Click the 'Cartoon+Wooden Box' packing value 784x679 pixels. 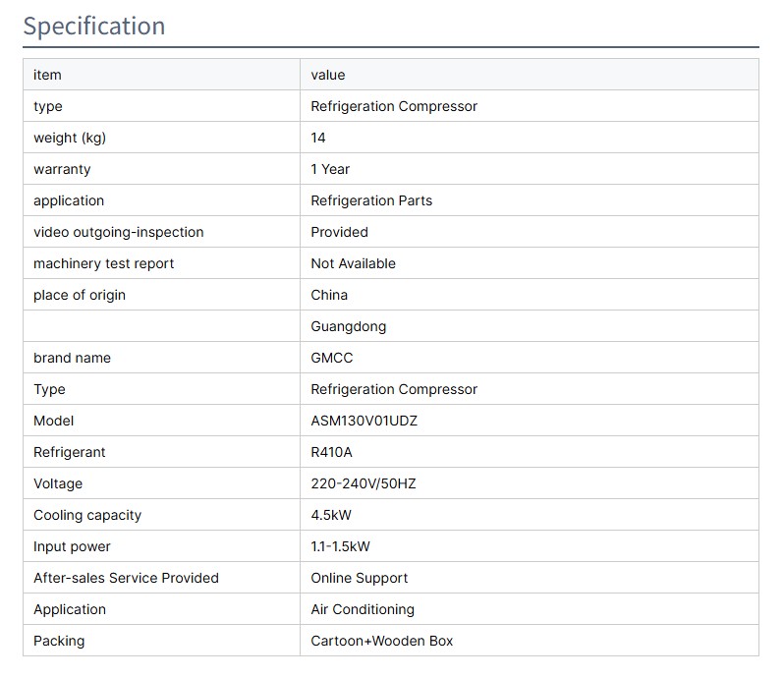(382, 641)
